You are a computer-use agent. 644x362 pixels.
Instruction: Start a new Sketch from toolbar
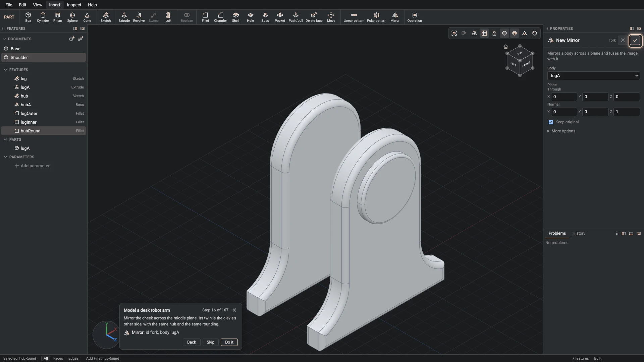[106, 17]
